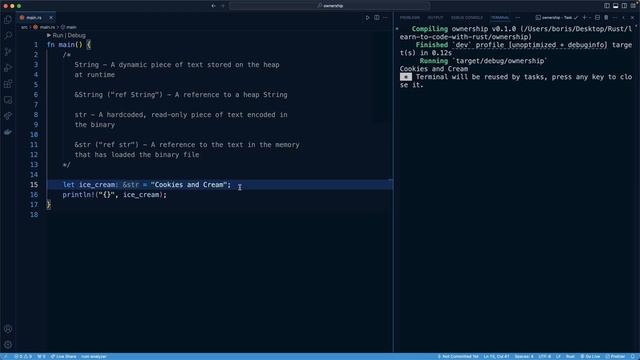
Task: Click rust-analyzer status bar item
Action: (x=93, y=356)
